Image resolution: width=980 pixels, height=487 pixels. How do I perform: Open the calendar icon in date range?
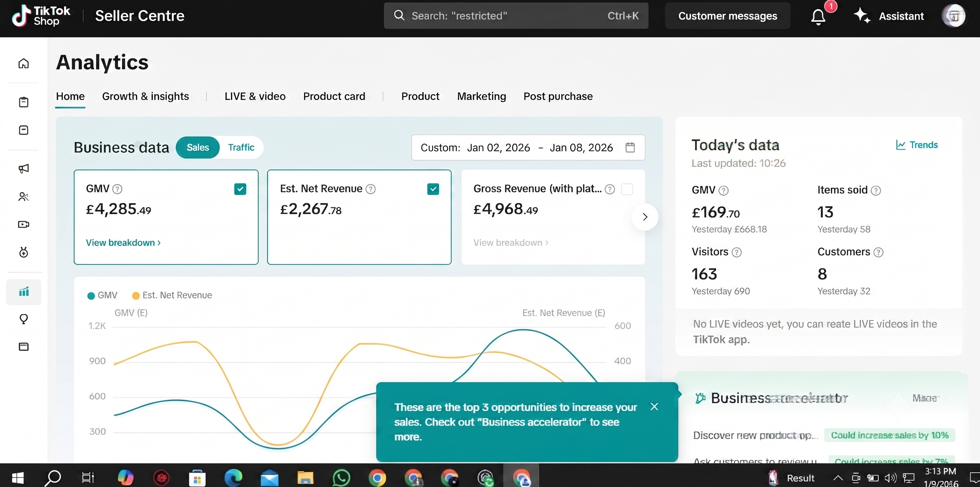[630, 147]
